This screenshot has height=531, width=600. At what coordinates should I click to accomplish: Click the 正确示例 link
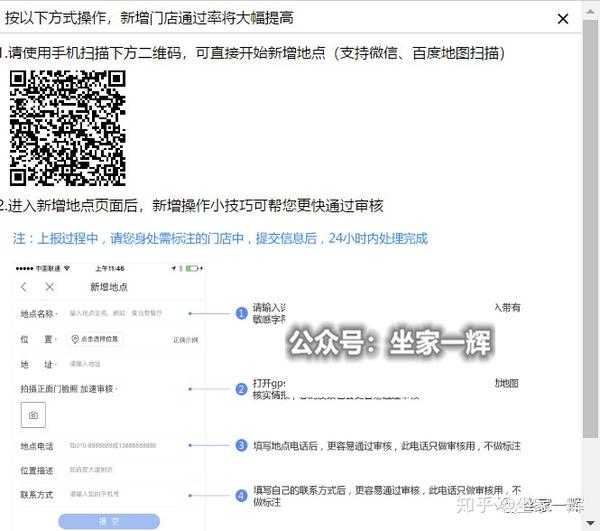[186, 340]
